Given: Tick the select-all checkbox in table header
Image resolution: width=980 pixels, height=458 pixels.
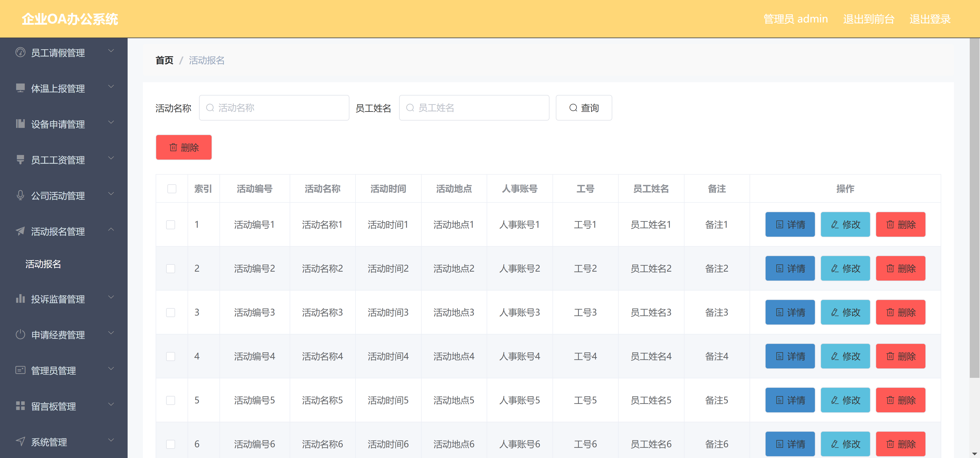Looking at the screenshot, I should click(x=171, y=189).
